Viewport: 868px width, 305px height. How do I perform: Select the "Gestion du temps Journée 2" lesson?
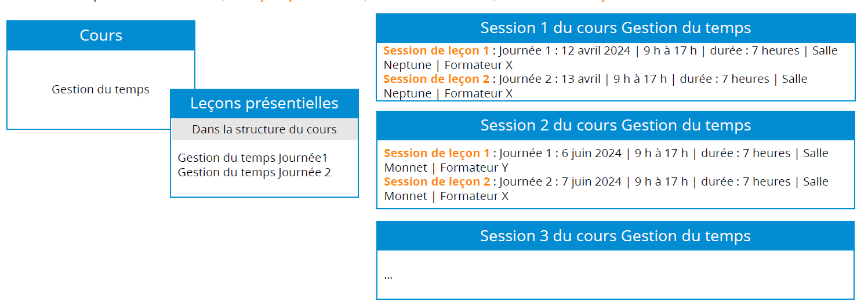[254, 172]
